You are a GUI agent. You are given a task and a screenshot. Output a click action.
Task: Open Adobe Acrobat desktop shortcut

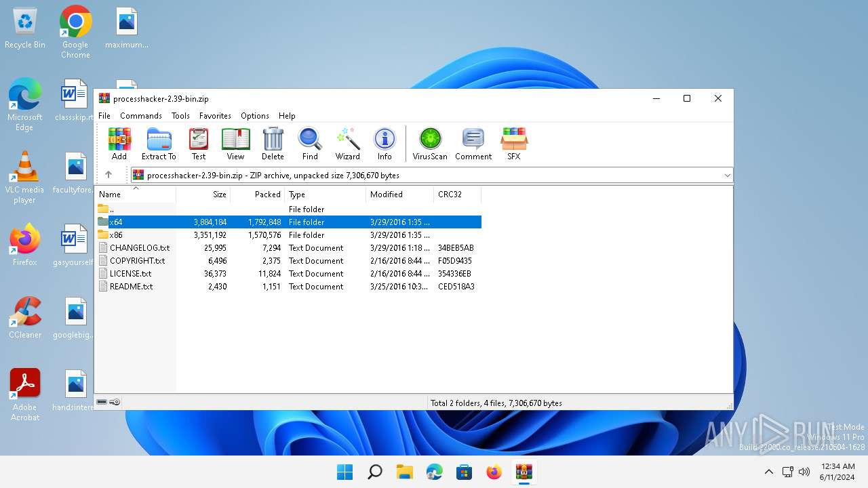point(25,395)
